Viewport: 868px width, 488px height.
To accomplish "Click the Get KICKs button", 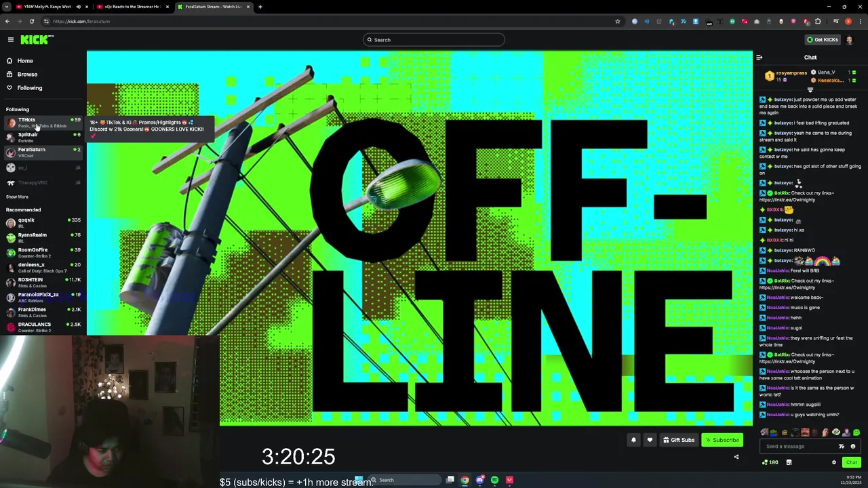I will coord(823,40).
